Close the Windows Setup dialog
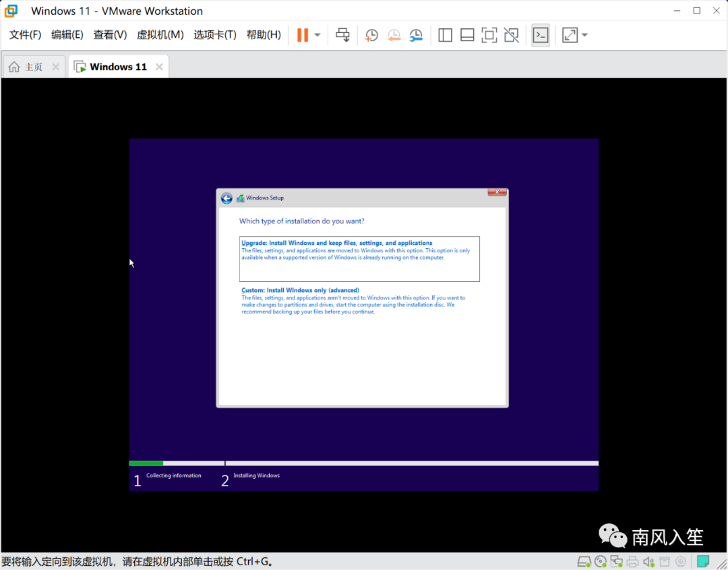Image resolution: width=728 pixels, height=570 pixels. [x=497, y=192]
